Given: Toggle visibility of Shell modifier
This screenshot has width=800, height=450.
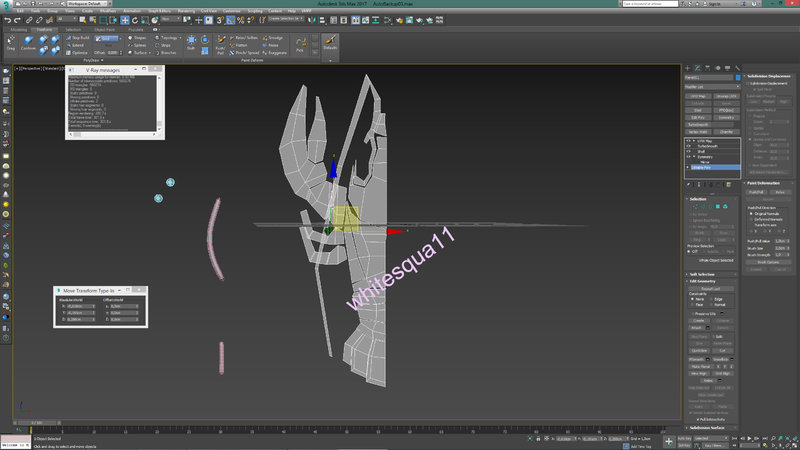Looking at the screenshot, I should pyautogui.click(x=688, y=152).
